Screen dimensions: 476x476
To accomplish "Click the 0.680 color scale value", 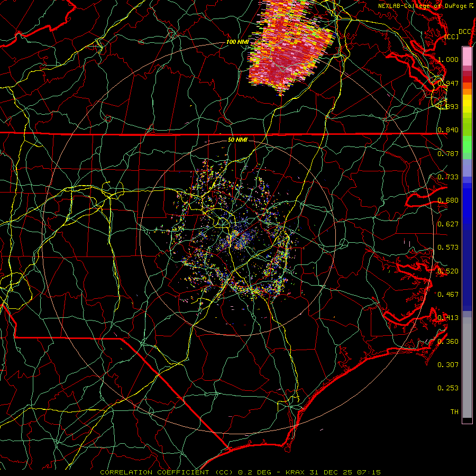I will point(448,200).
